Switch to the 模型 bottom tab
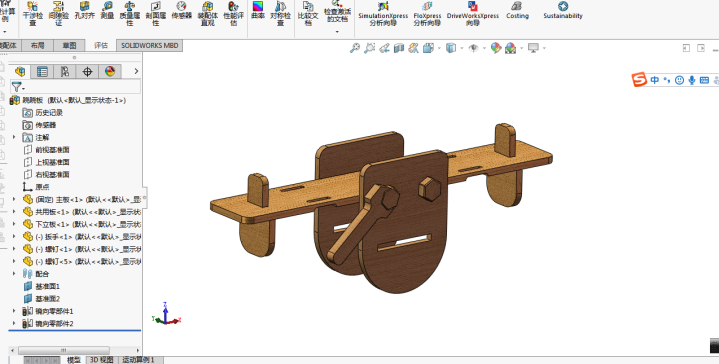 73,360
